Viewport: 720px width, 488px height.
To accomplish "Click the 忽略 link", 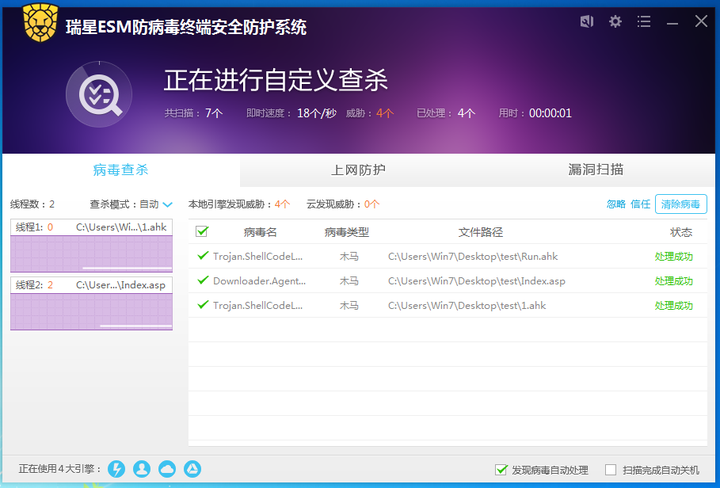I will click(616, 204).
